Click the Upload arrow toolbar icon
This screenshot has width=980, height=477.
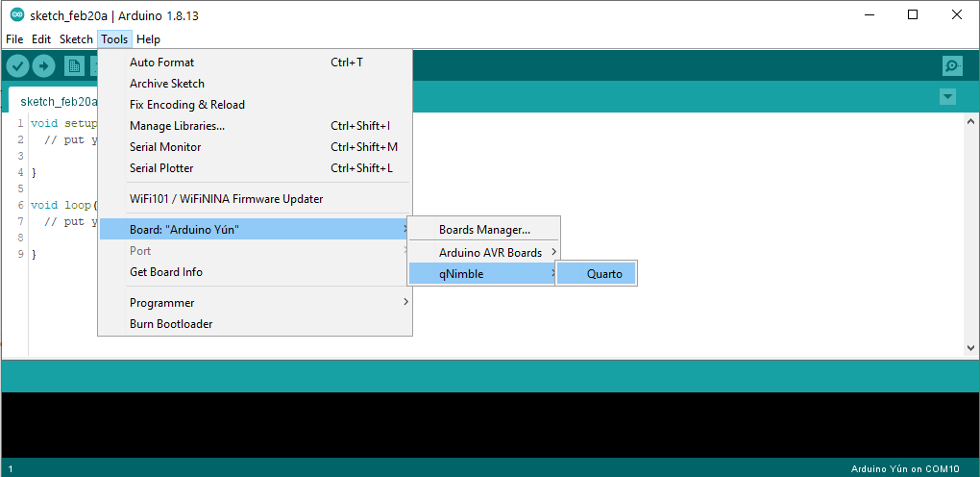(x=44, y=65)
